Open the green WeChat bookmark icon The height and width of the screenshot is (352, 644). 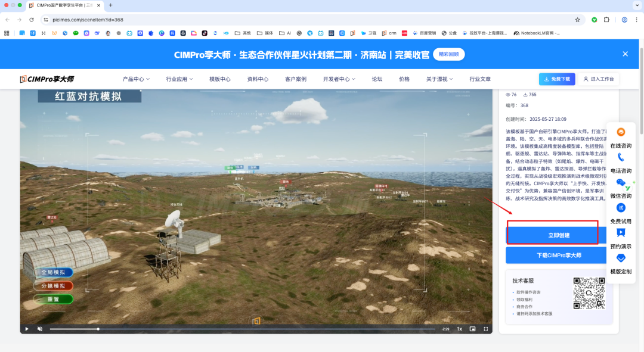tap(76, 33)
